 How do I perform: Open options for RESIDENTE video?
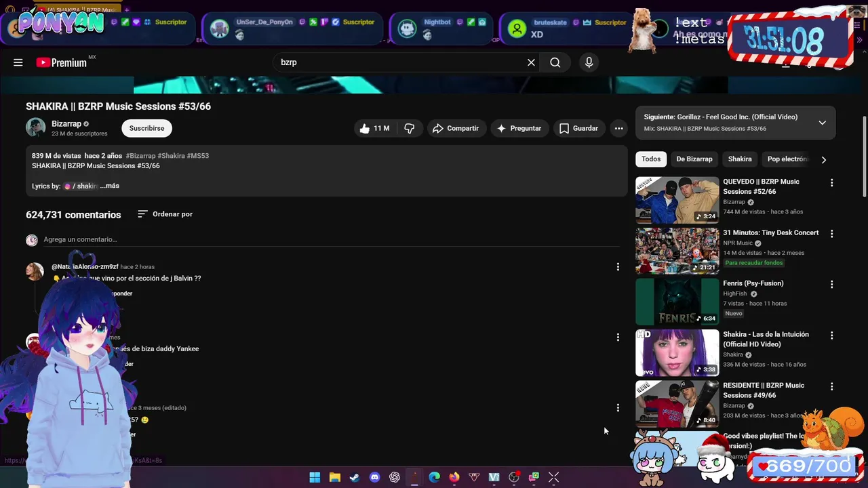pos(831,386)
